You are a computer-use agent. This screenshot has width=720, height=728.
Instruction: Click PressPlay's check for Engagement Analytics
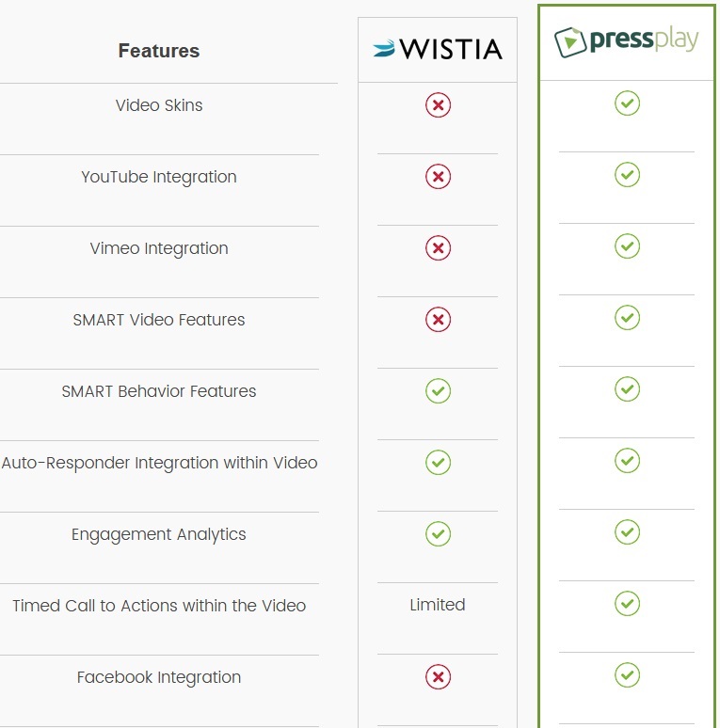[627, 532]
